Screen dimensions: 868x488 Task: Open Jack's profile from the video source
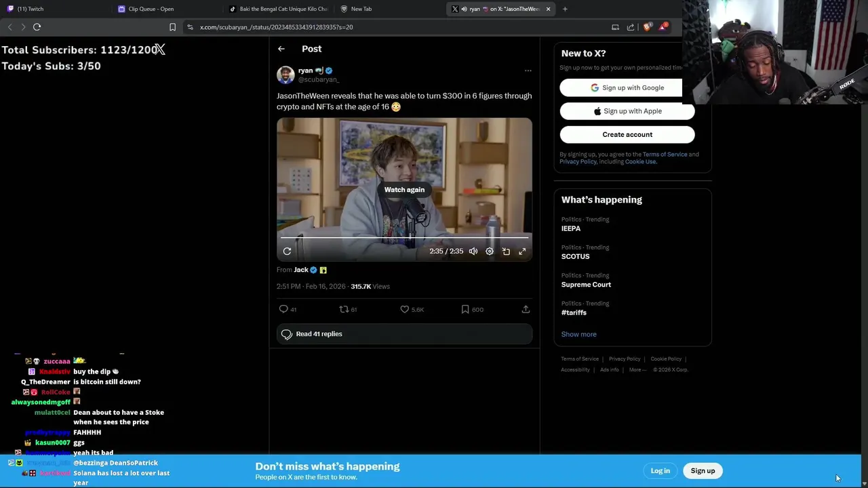point(301,270)
